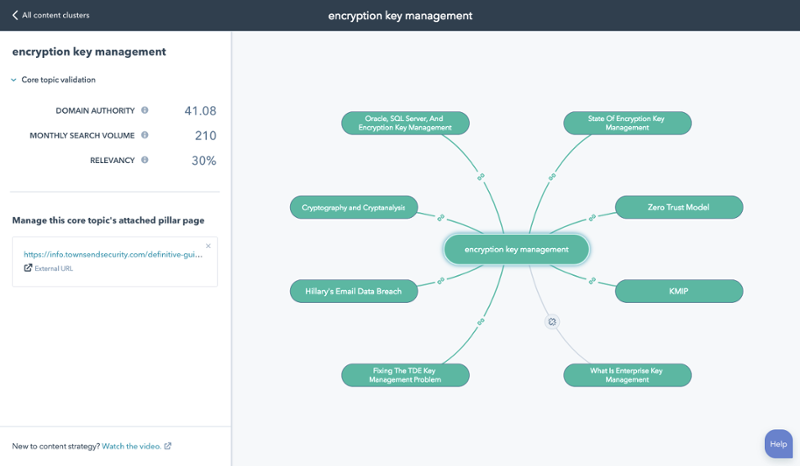Screen dimensions: 800x466
Task: Open the Fixing The TDE Key Management Problem node
Action: [x=405, y=375]
